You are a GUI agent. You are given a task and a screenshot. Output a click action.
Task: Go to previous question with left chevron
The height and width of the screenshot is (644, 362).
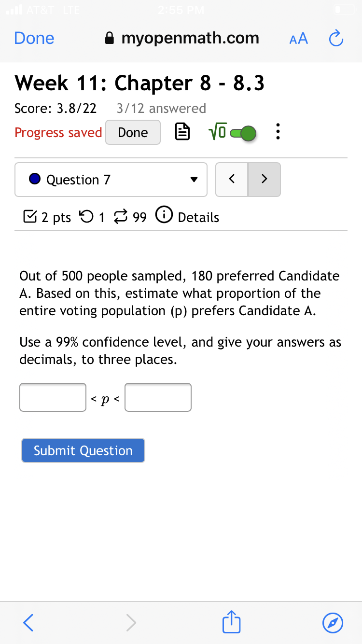pyautogui.click(x=232, y=179)
